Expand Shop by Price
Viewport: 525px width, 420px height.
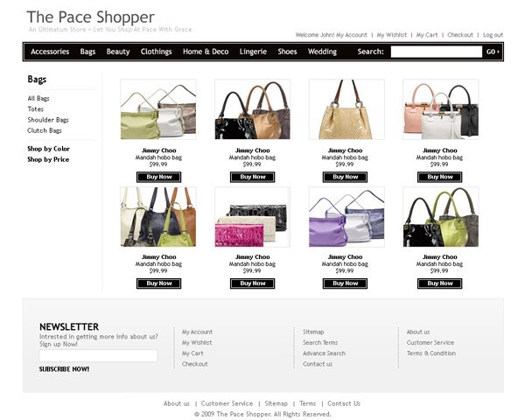(48, 159)
